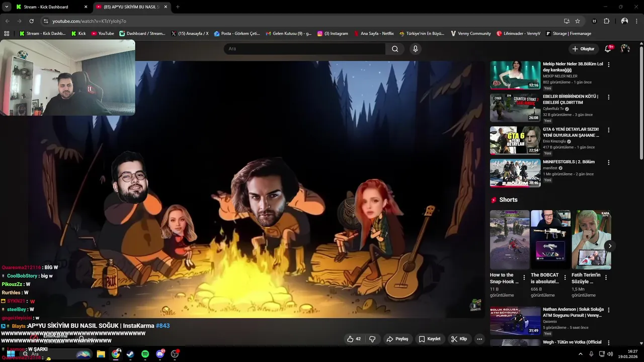The image size is (644, 362).
Task: Open the tab search dropdown arrow
Action: pos(6,7)
